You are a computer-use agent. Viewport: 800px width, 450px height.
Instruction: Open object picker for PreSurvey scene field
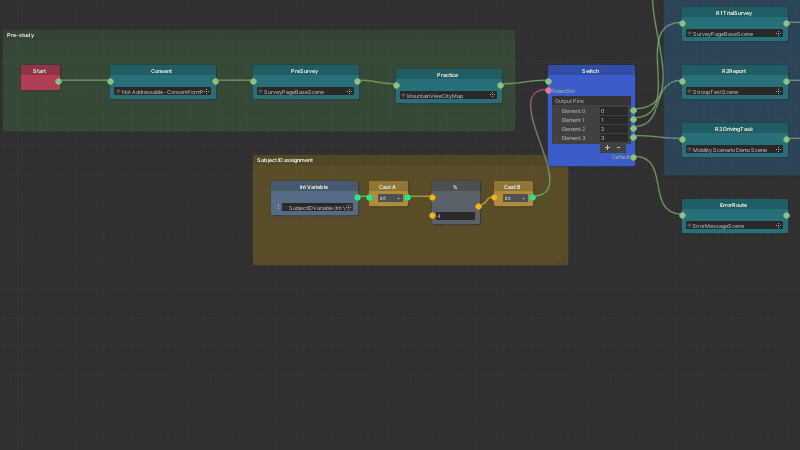(349, 91)
